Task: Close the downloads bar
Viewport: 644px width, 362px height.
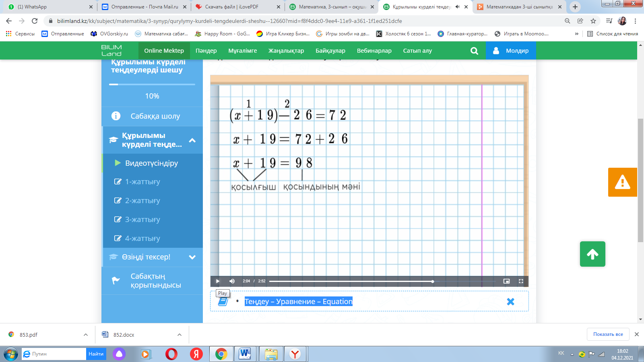Action: (x=637, y=334)
